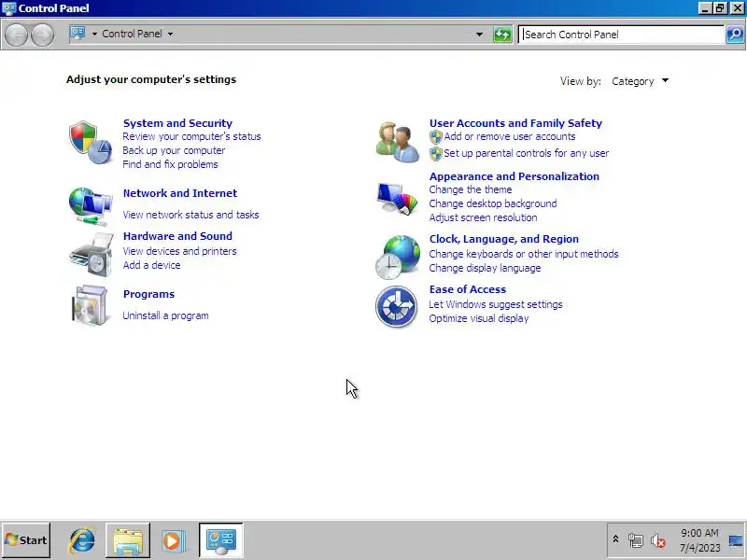Click the Control Panel icon in address bar
Viewport: 747px width, 560px height.
point(78,34)
